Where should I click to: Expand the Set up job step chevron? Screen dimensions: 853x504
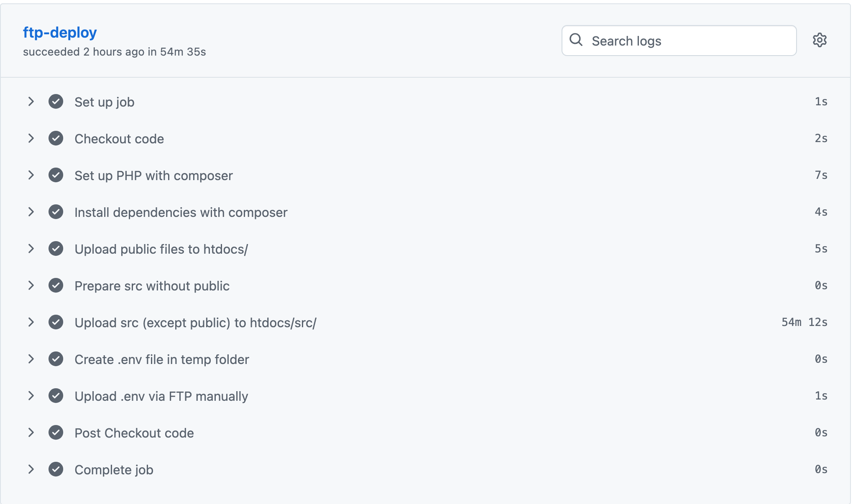coord(31,102)
